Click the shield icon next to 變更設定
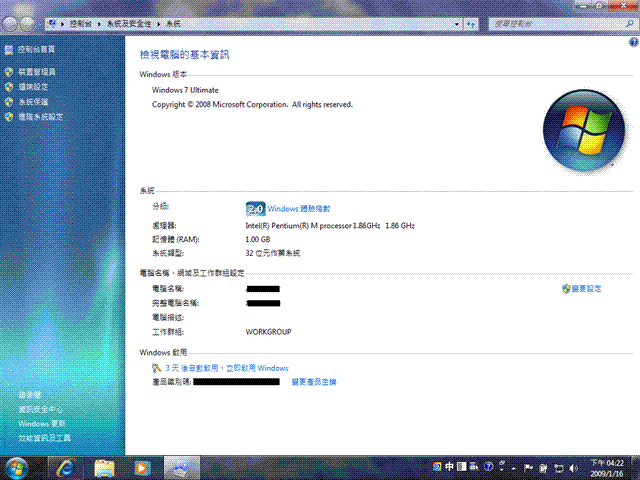 point(566,289)
